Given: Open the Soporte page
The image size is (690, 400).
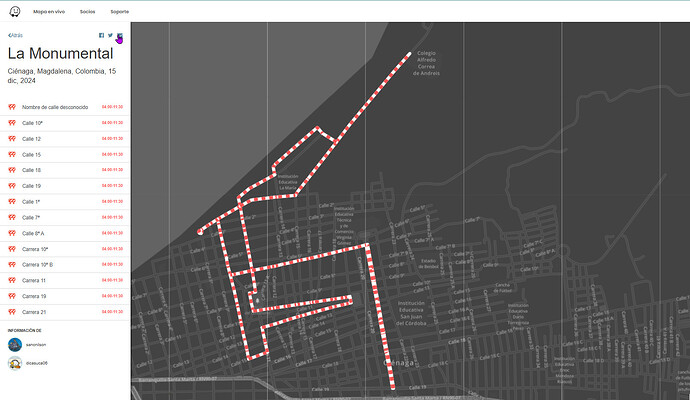Looking at the screenshot, I should coord(120,11).
